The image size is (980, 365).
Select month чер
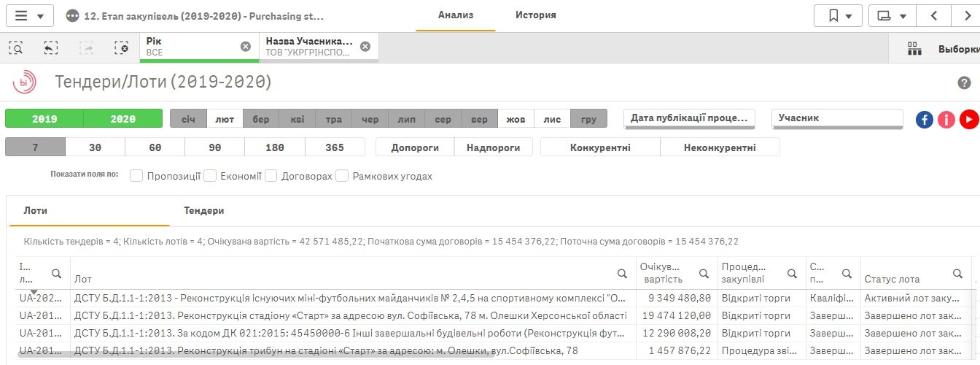click(x=370, y=118)
